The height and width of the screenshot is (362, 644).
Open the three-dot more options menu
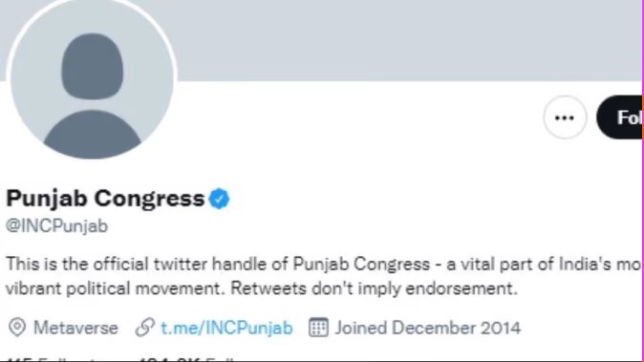coord(565,117)
